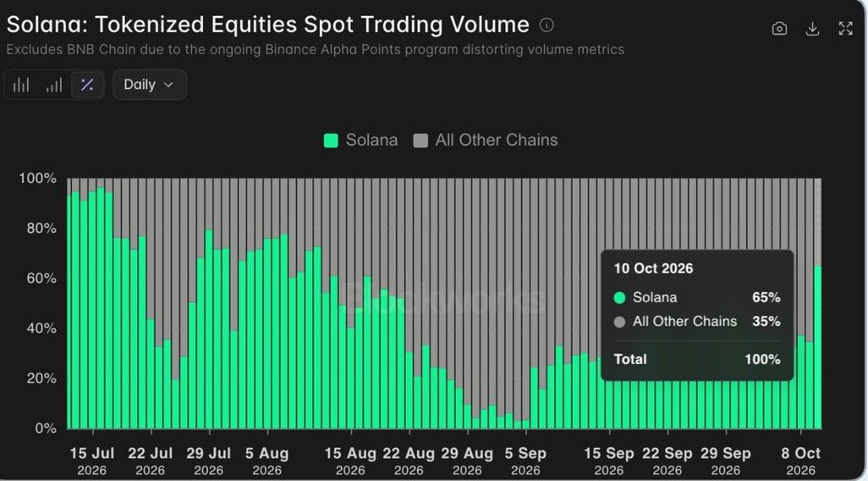868x481 pixels.
Task: Click the 100% y-axis label
Action: click(37, 179)
